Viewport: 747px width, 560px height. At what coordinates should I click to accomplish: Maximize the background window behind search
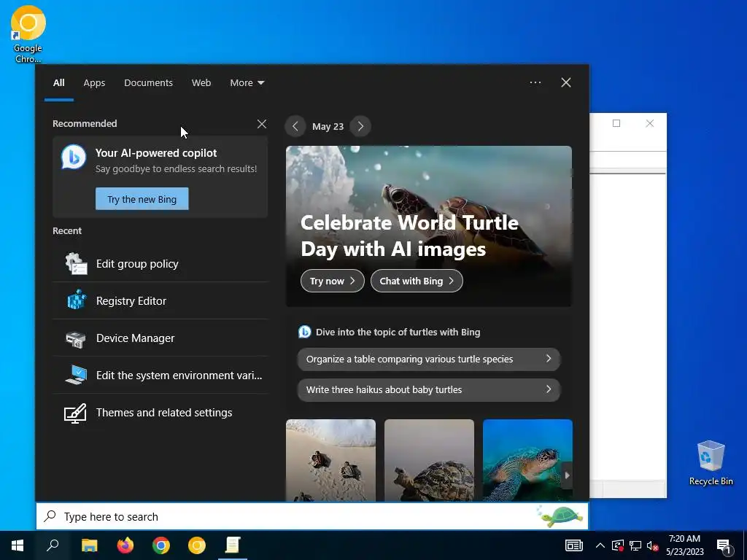(x=616, y=123)
